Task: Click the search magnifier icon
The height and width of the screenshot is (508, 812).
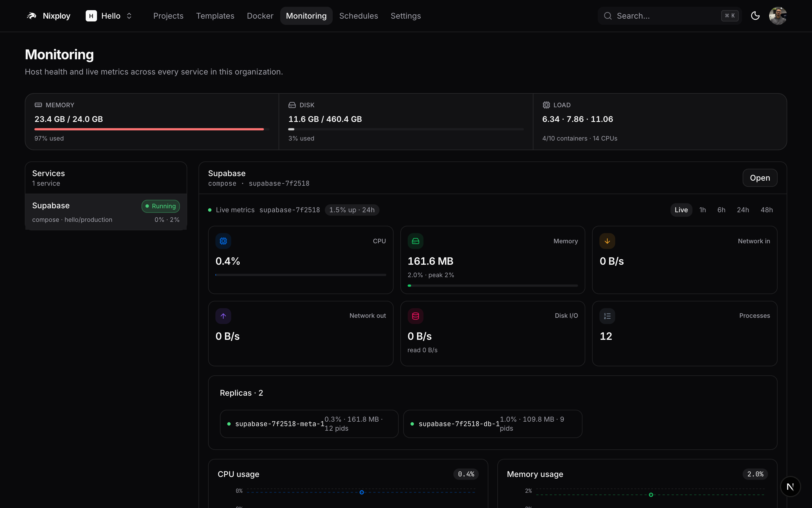Action: 608,16
